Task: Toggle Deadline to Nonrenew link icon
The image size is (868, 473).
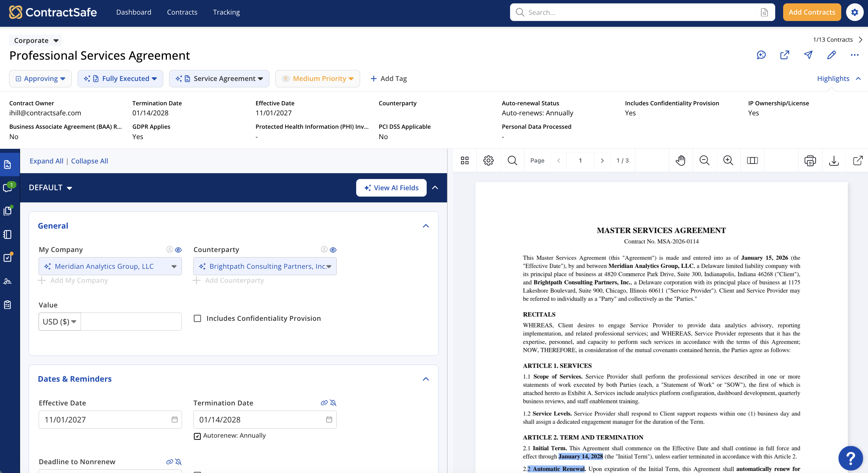Action: pos(169,462)
